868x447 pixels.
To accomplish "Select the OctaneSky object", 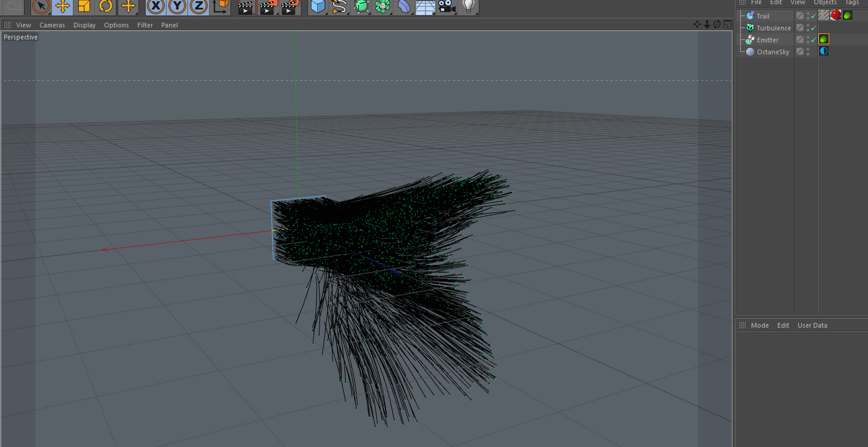I will click(773, 52).
